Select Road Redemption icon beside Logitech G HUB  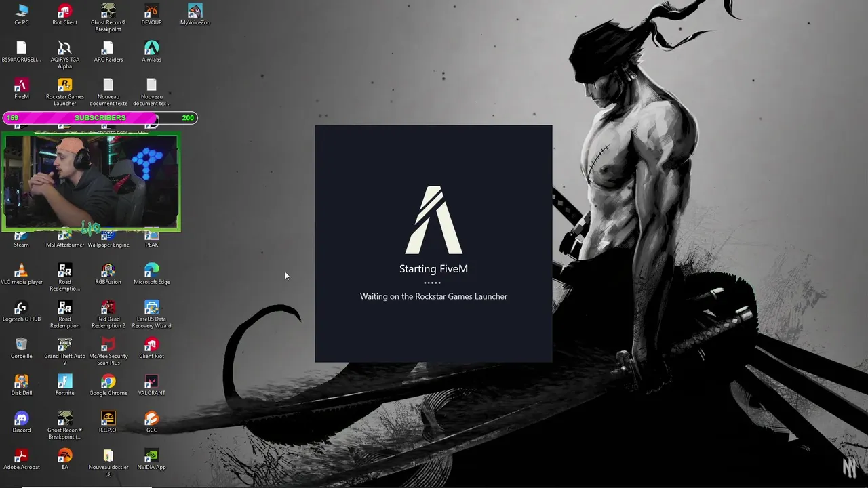pos(65,314)
